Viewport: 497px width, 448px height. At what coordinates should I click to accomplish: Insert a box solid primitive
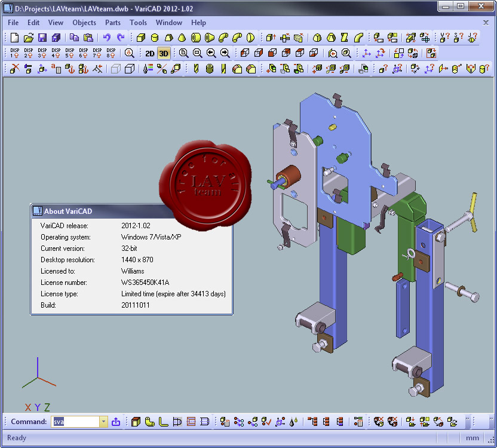click(x=141, y=38)
